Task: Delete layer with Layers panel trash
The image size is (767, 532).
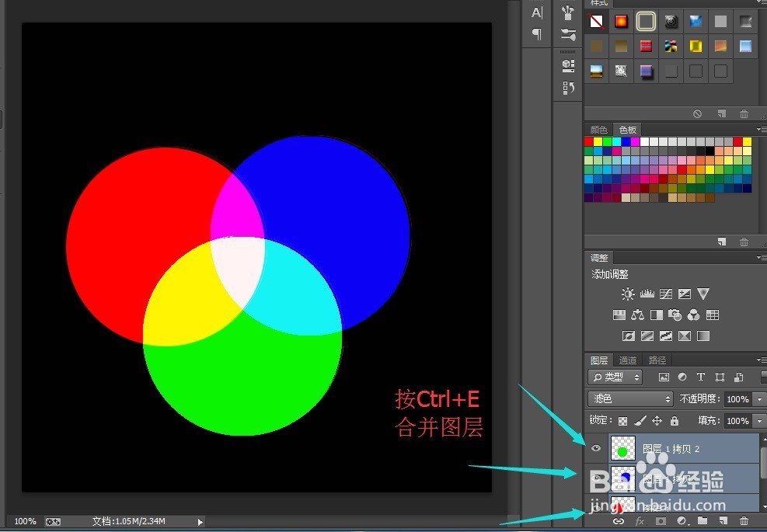Action: 744,521
